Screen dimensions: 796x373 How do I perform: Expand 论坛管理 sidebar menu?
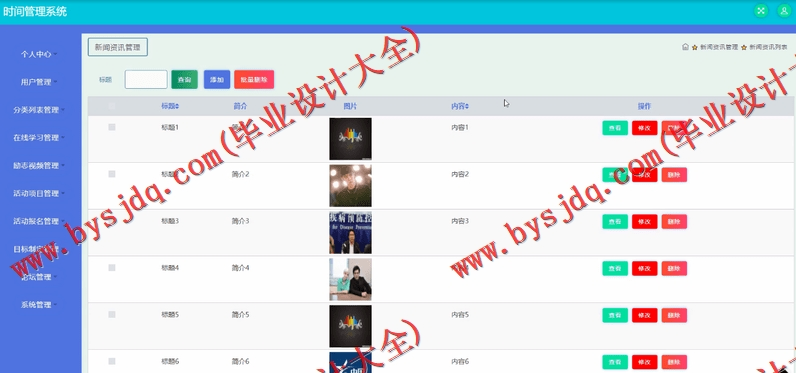click(x=39, y=277)
